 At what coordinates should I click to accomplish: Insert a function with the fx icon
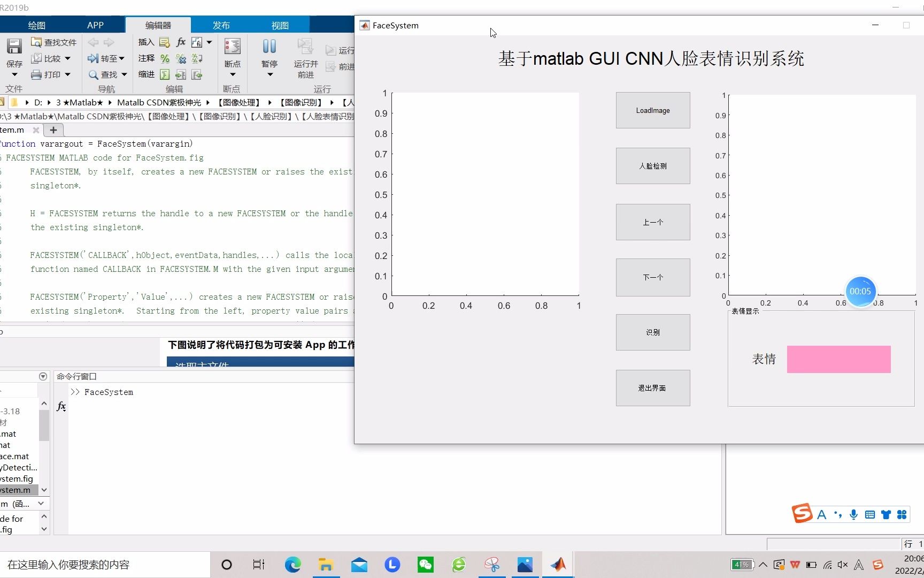181,42
